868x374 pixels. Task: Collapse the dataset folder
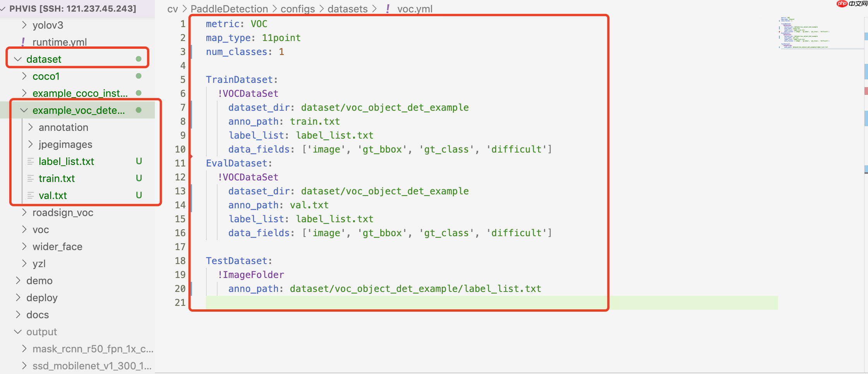coord(18,59)
